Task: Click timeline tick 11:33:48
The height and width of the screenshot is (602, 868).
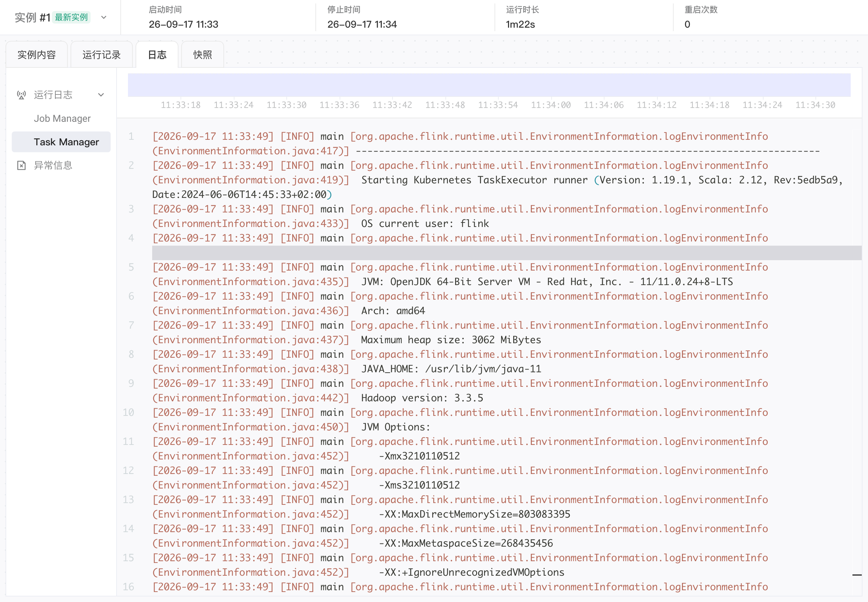Action: coord(445,105)
